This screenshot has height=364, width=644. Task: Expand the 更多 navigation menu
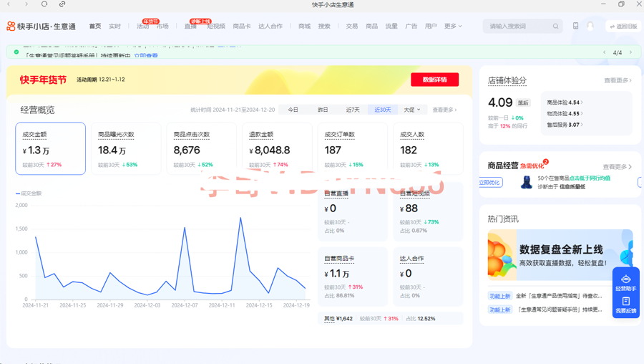pos(452,27)
